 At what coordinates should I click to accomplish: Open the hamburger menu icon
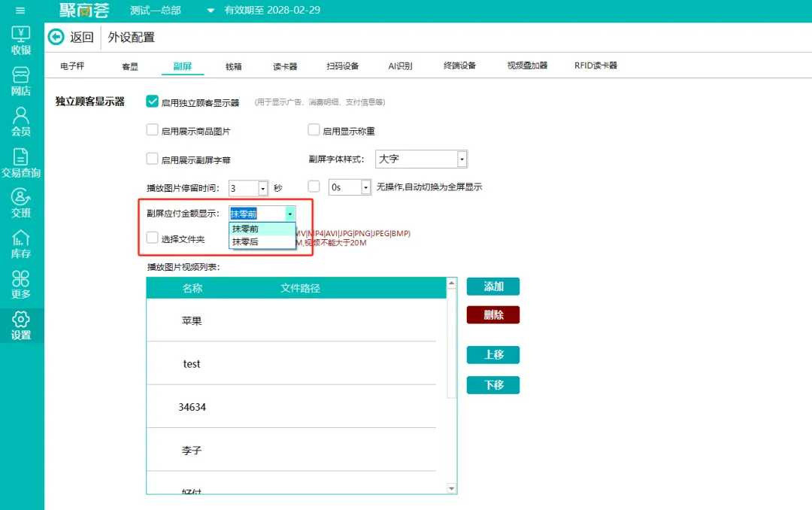tap(20, 11)
